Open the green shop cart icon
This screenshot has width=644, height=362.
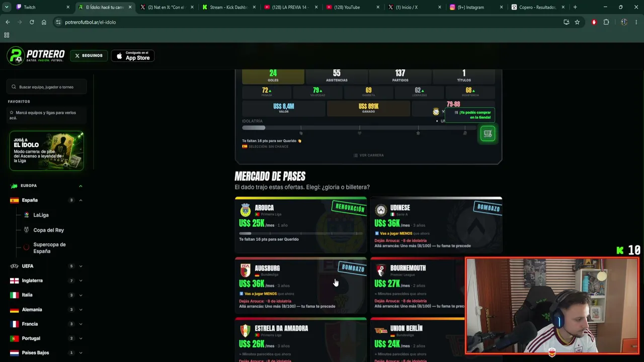pyautogui.click(x=488, y=134)
